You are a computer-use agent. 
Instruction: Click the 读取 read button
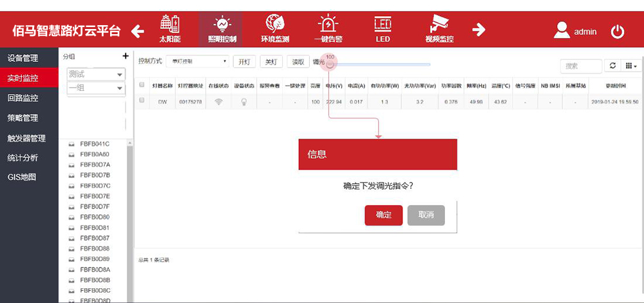tap(298, 62)
